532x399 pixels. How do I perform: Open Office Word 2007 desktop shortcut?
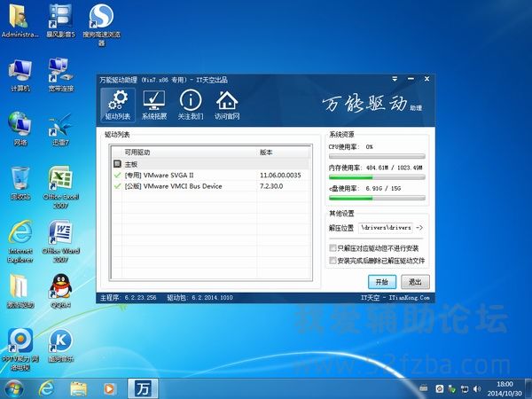coord(60,241)
